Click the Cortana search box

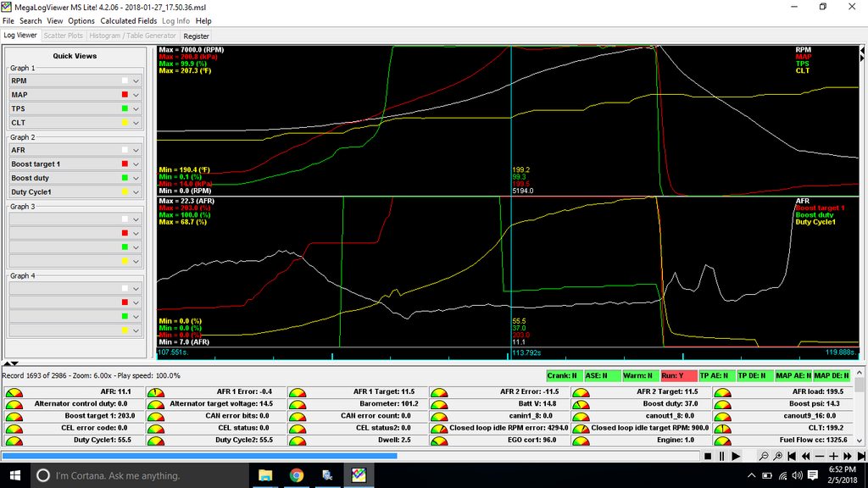pos(140,475)
